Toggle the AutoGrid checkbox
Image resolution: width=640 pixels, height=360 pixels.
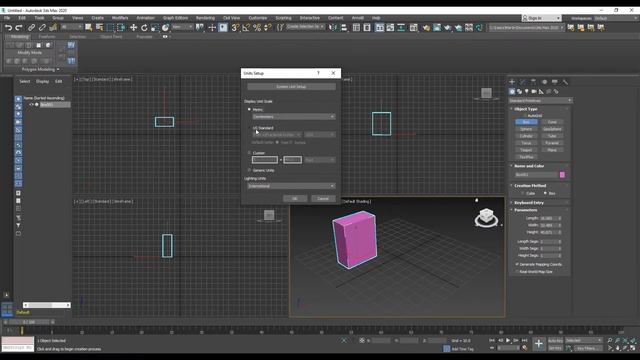(525, 116)
